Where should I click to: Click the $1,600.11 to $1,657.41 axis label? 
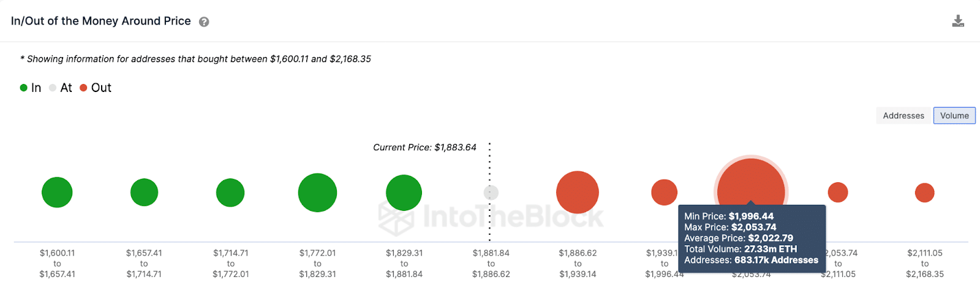57,264
